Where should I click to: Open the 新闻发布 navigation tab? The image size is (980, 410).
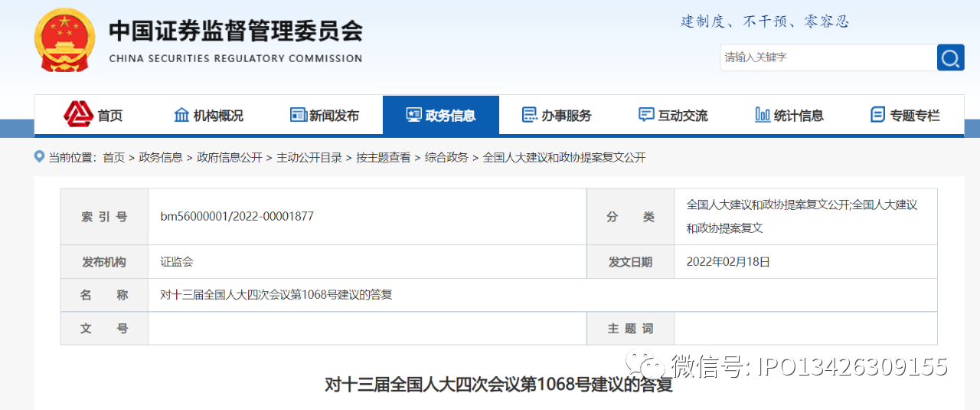coord(325,115)
